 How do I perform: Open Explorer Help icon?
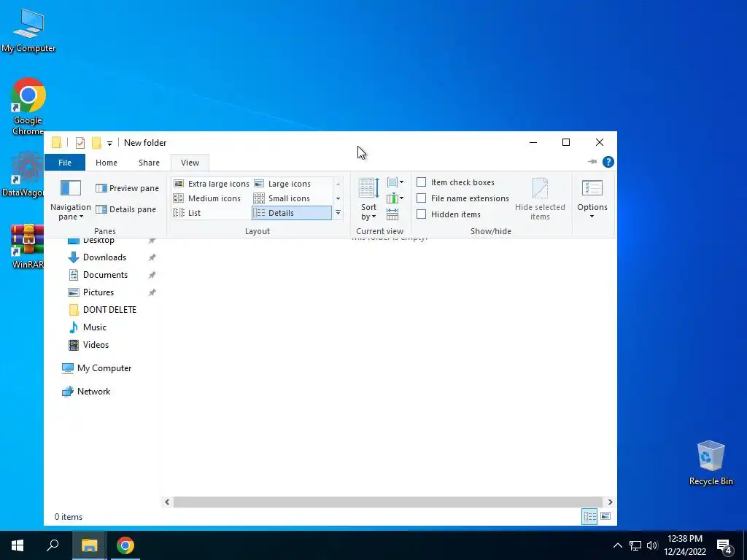point(608,162)
